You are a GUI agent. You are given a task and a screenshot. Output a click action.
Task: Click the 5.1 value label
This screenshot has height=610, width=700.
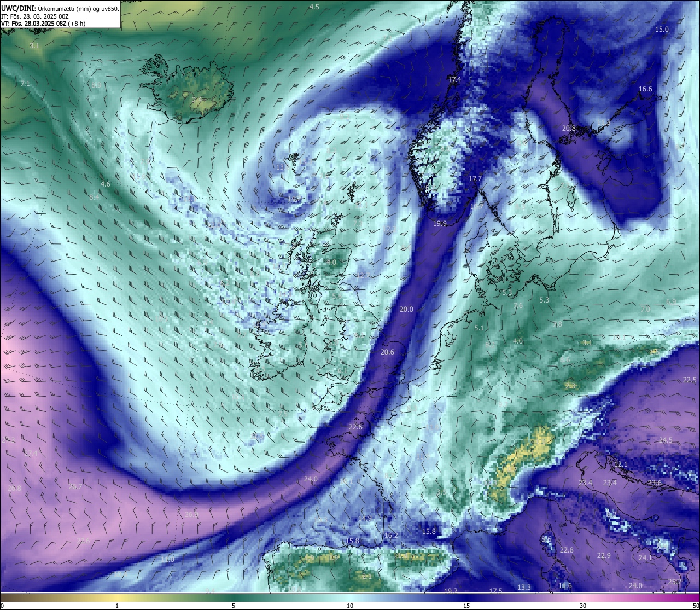click(479, 328)
